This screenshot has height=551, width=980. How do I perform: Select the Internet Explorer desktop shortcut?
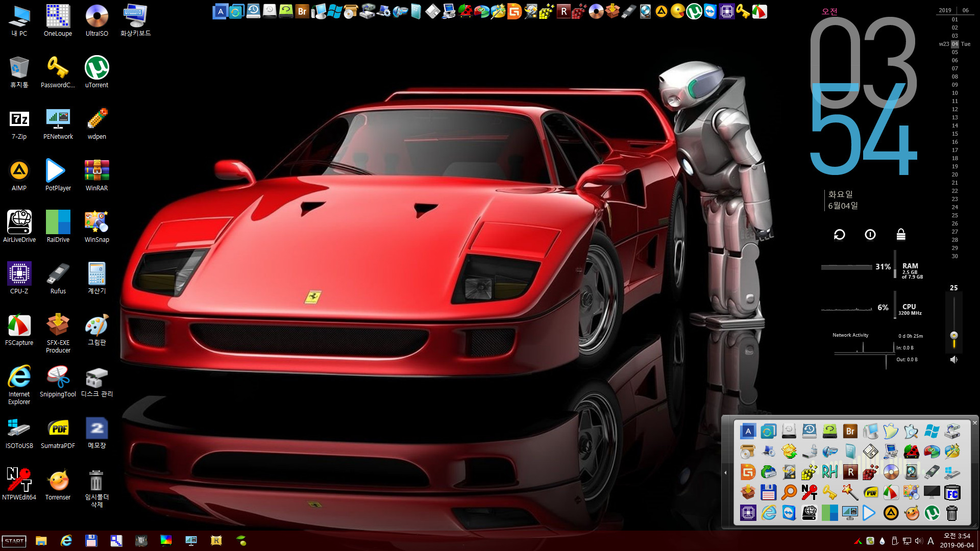(19, 385)
